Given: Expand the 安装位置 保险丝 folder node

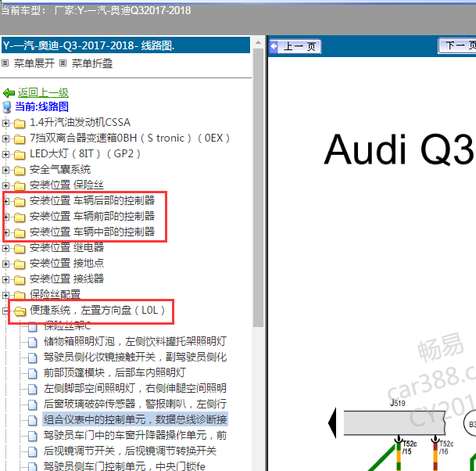Looking at the screenshot, I should tap(5, 185).
